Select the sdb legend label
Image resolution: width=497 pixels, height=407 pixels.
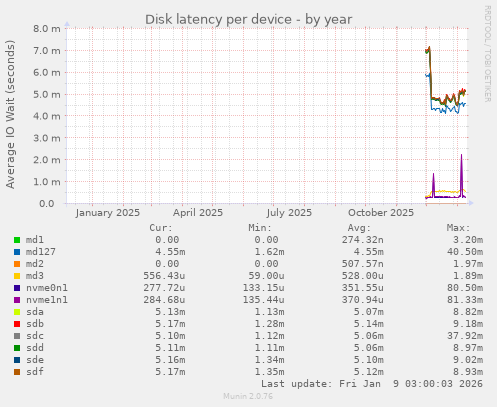pos(35,324)
